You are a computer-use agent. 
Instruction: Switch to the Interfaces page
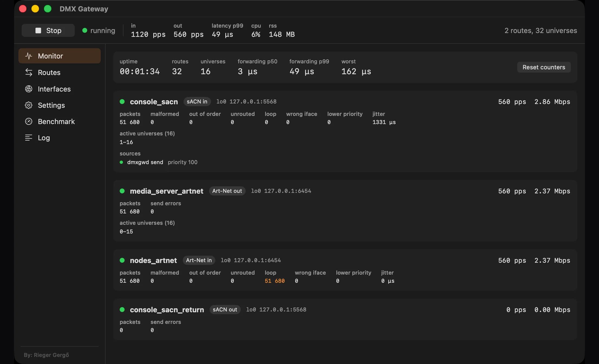pyautogui.click(x=60, y=89)
